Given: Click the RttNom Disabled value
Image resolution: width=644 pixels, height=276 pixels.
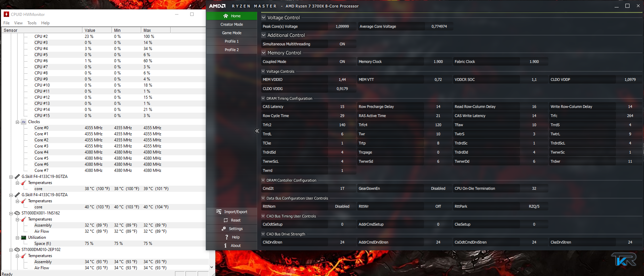Looking at the screenshot, I should pos(342,206).
